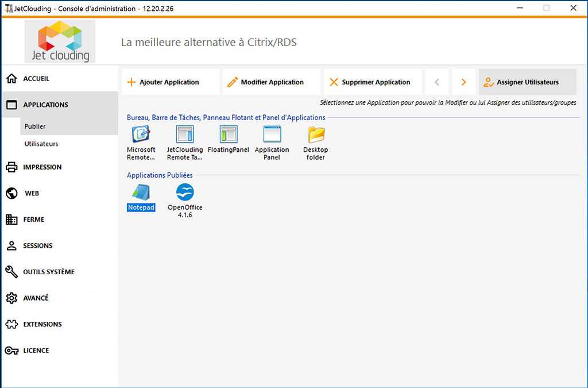Click Supprimer Application to delete app
Image resolution: width=588 pixels, height=388 pixels.
(x=372, y=82)
